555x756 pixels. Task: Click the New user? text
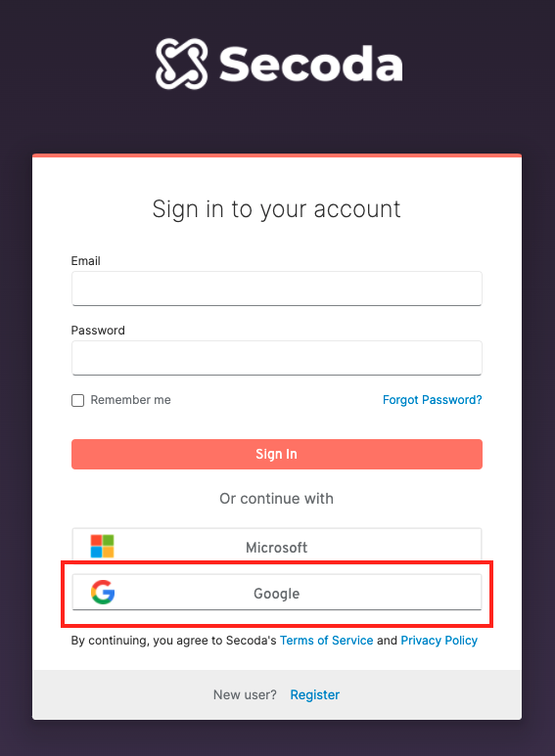245,694
